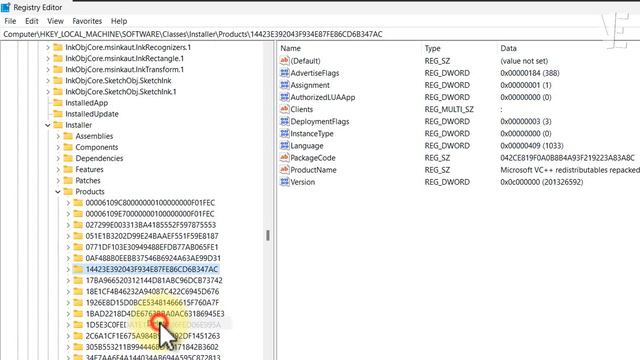
Task: Select key 027299E003313BA4185552F597875553
Action: [x=151, y=225]
